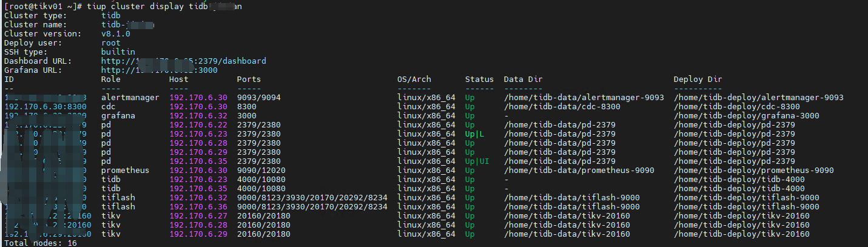868x247 pixels.
Task: Click the version value v8.1.0
Action: click(x=115, y=34)
